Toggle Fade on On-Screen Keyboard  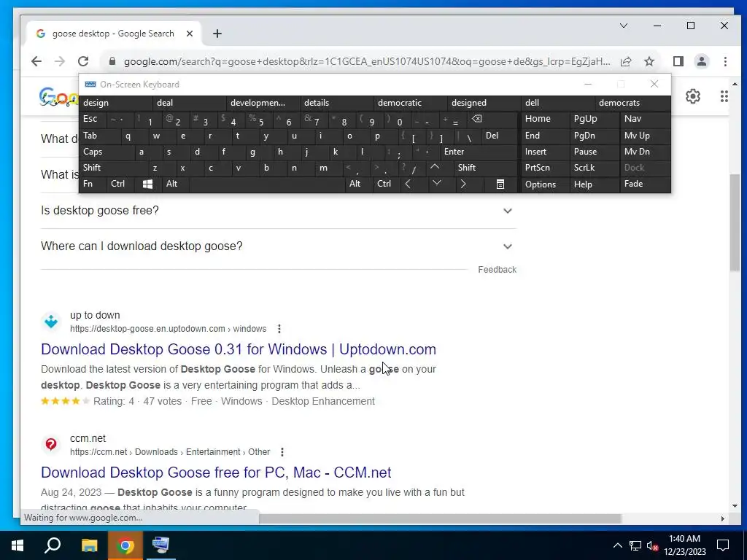tap(645, 184)
